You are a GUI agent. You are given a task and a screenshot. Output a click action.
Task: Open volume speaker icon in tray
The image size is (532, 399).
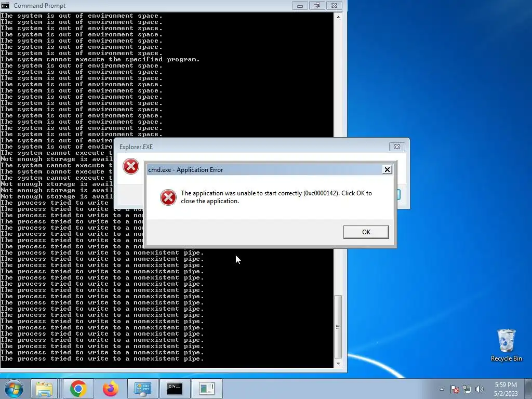click(x=480, y=389)
